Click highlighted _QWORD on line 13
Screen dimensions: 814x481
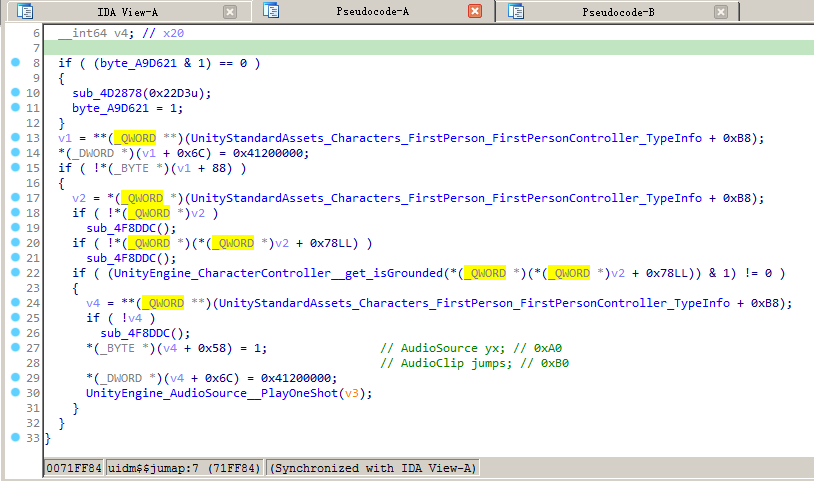coord(135,139)
